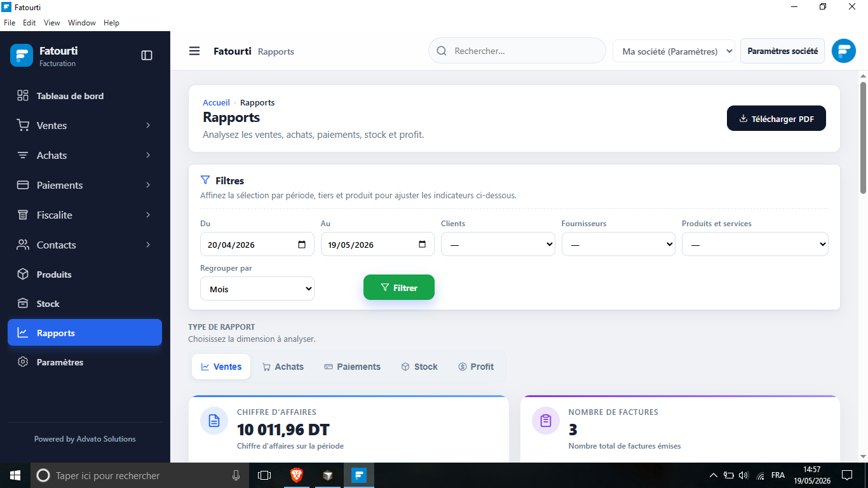
Task: Click the Fiscalite archive icon
Action: tap(23, 215)
